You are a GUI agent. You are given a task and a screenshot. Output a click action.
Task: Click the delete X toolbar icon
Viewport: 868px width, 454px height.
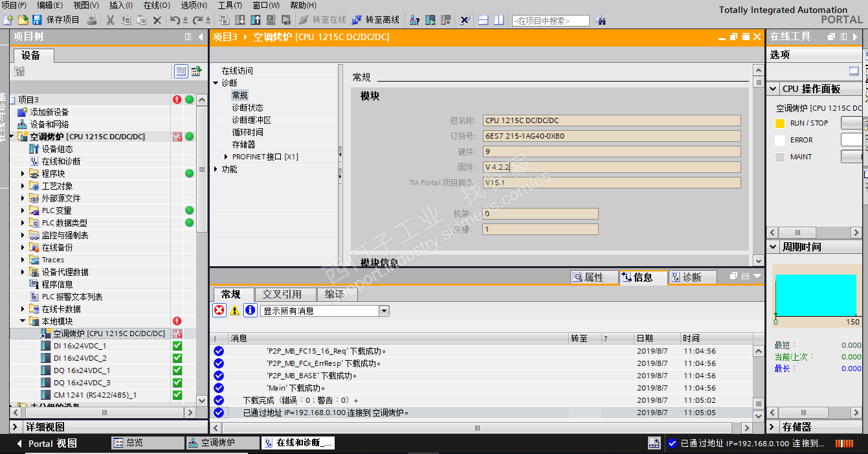[x=157, y=20]
